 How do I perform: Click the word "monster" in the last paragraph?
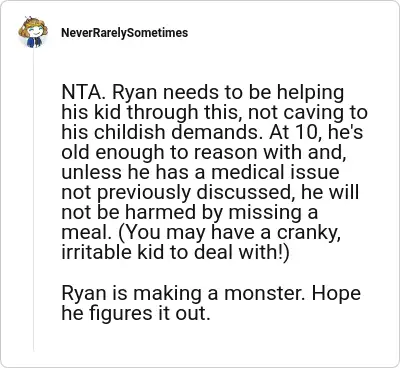pos(264,293)
